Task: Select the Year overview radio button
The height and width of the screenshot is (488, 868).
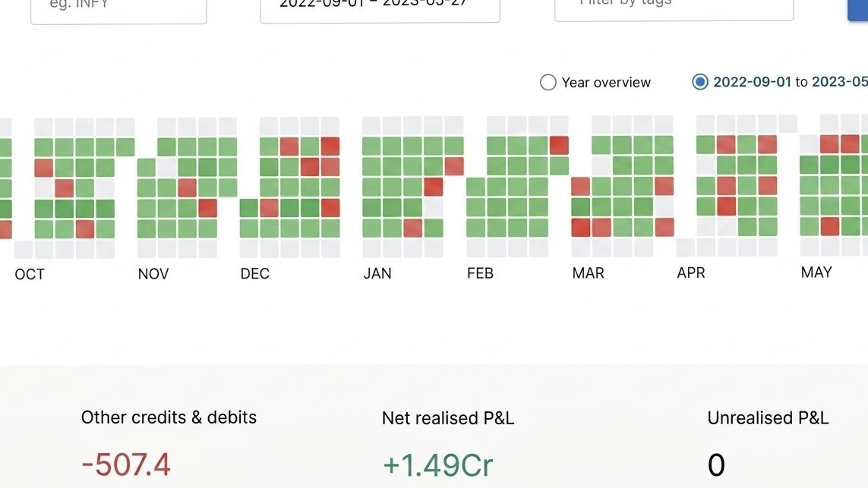Action: [x=548, y=83]
